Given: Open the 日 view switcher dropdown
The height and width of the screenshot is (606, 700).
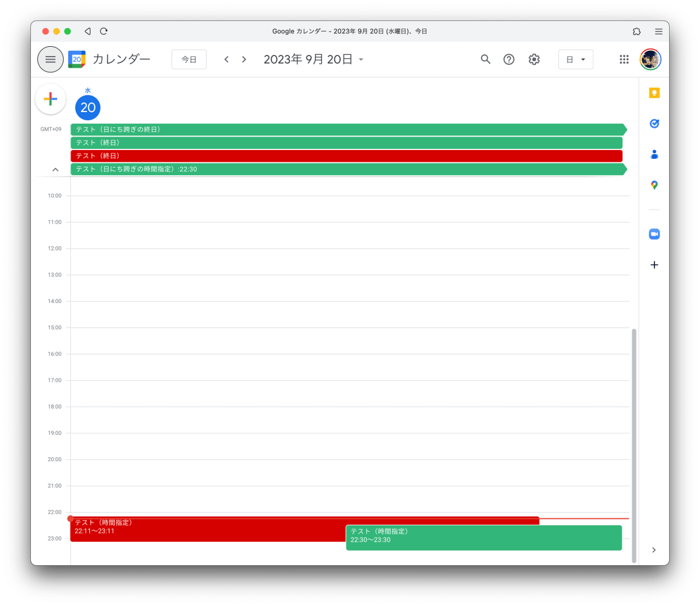Looking at the screenshot, I should click(576, 60).
